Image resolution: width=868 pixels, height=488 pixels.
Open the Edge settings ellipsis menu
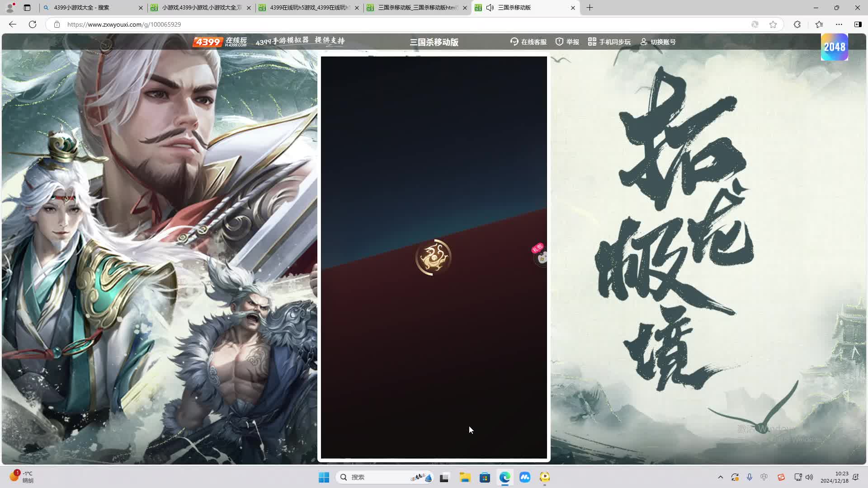[839, 24]
